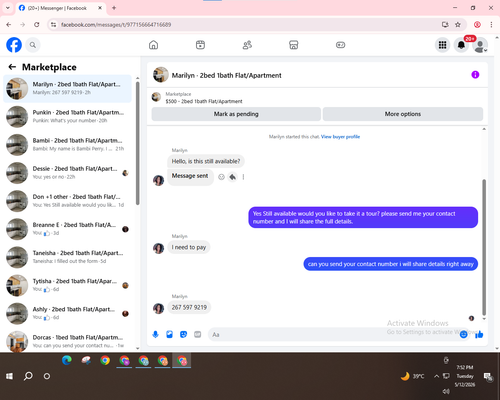
Task: Open the Punkin conversation
Action: [x=67, y=117]
